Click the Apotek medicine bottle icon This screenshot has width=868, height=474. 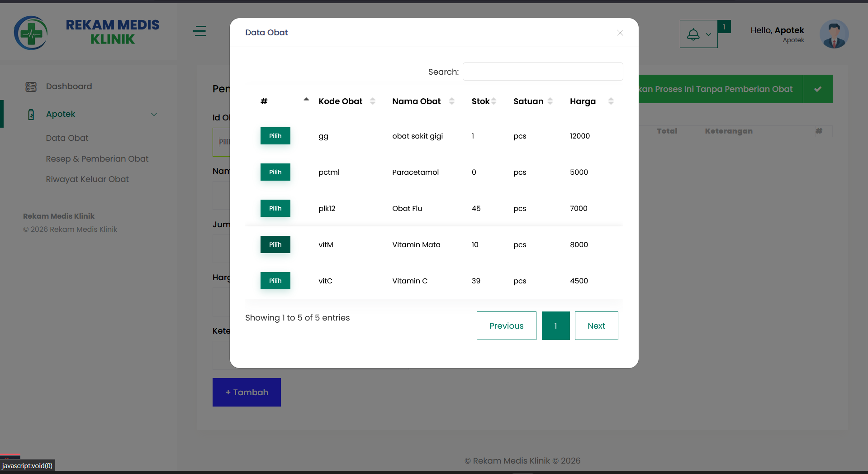tap(31, 115)
